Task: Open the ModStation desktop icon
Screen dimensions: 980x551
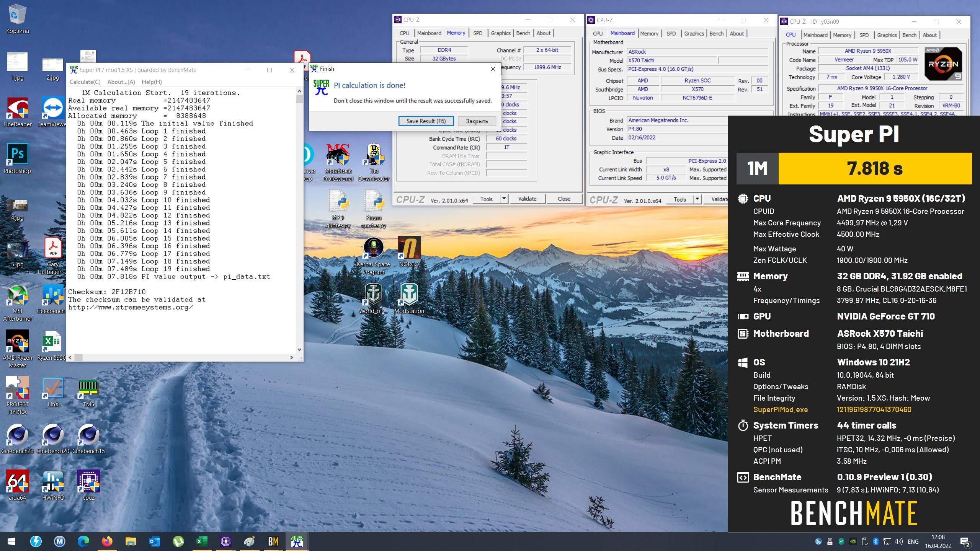Action: click(x=409, y=299)
